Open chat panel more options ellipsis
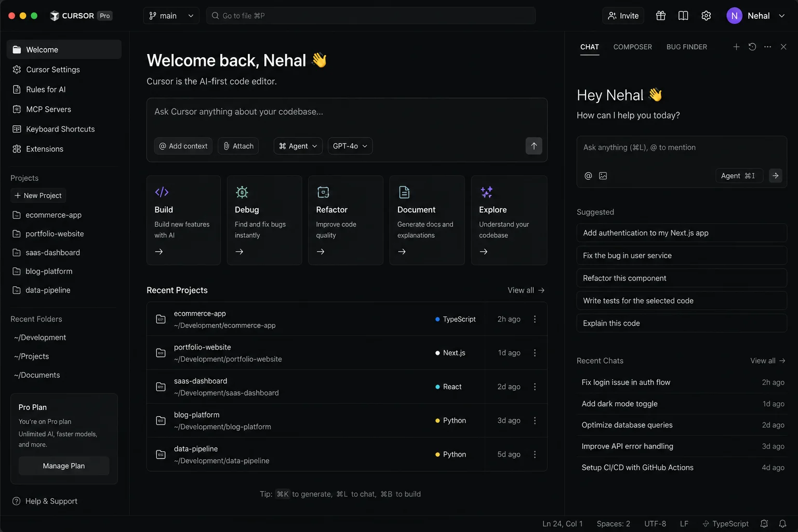The image size is (798, 532). (768, 47)
